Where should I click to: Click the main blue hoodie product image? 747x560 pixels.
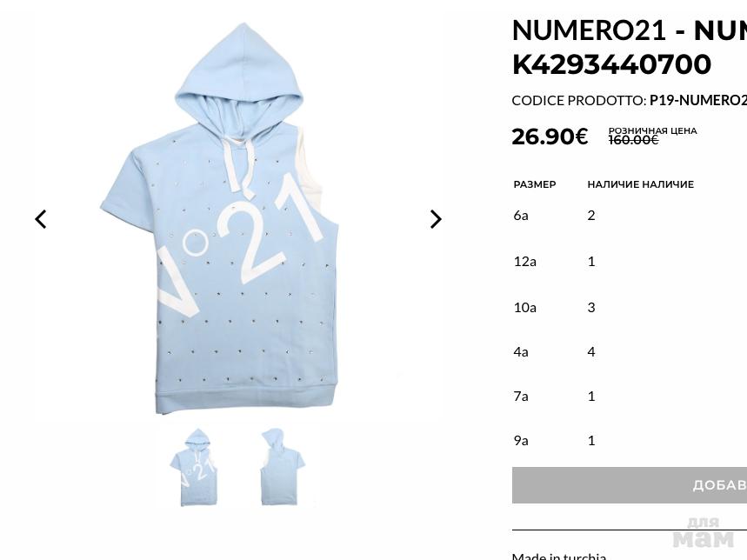pos(220,219)
